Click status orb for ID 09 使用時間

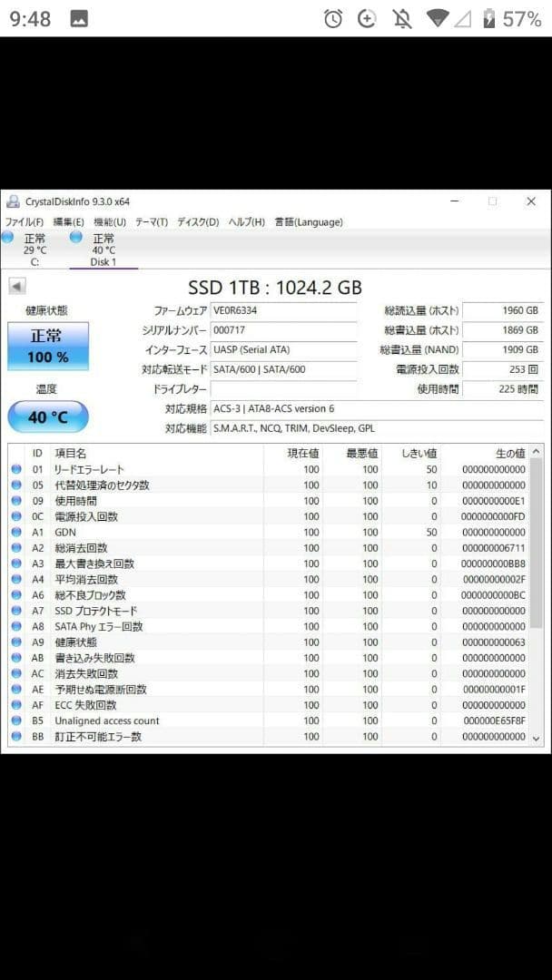click(x=16, y=501)
